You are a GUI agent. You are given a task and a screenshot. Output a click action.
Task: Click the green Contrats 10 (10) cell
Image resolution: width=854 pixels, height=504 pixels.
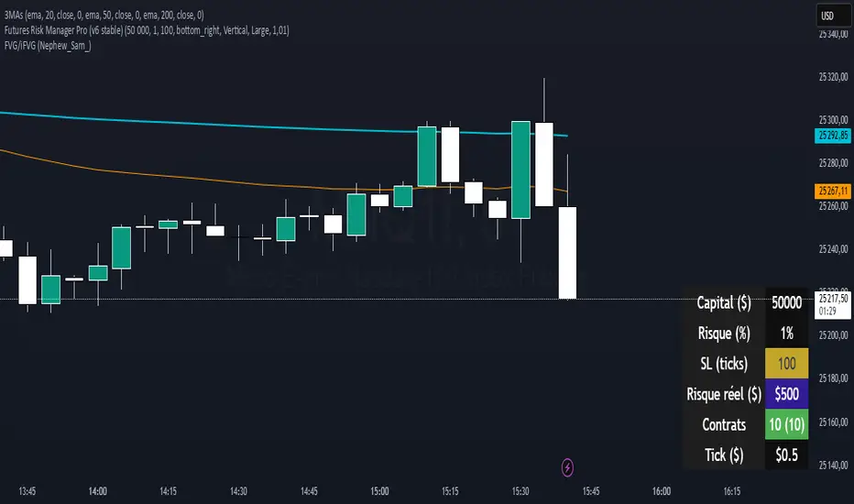point(785,424)
